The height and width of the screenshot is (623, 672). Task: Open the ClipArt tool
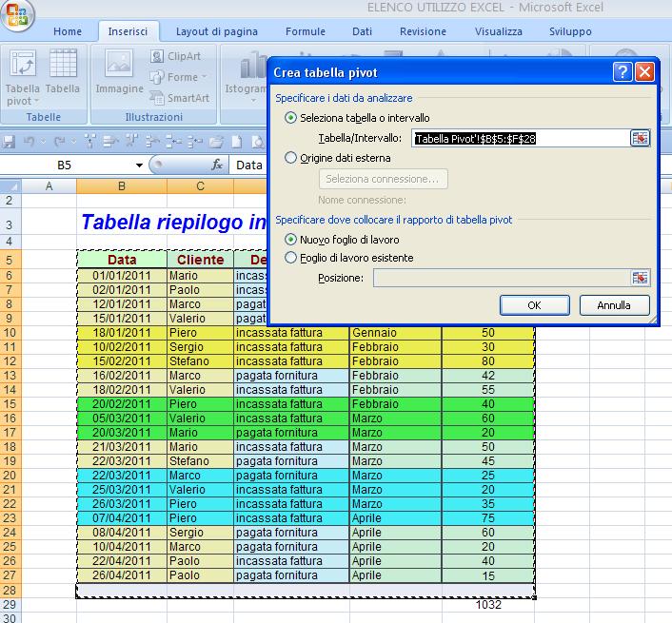[175, 56]
